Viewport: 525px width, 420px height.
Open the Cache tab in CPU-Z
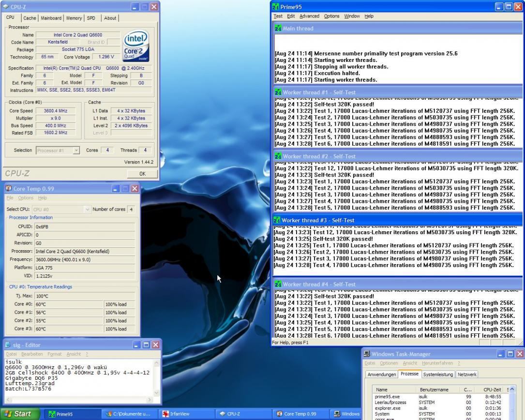point(30,18)
